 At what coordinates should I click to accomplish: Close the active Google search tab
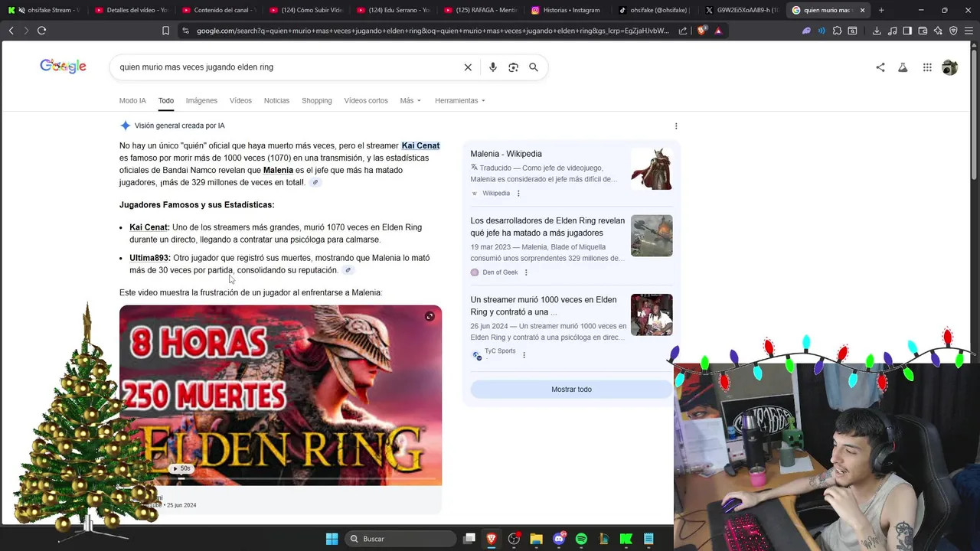click(862, 10)
